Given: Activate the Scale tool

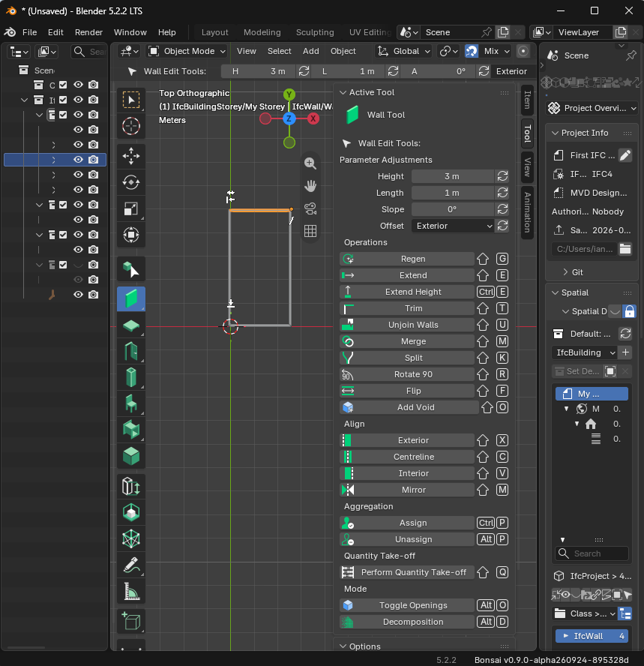Looking at the screenshot, I should (x=131, y=208).
